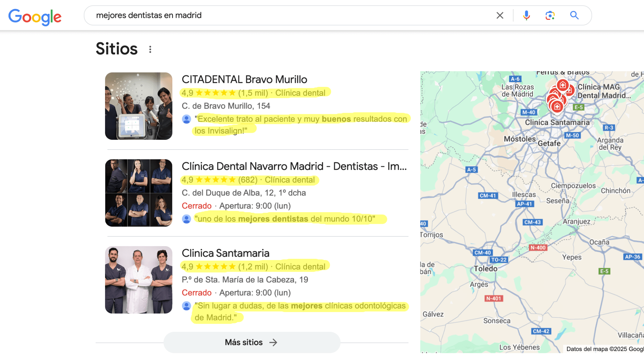The image size is (644, 357).
Task: Click the Ocaña label on the map
Action: pyautogui.click(x=599, y=242)
